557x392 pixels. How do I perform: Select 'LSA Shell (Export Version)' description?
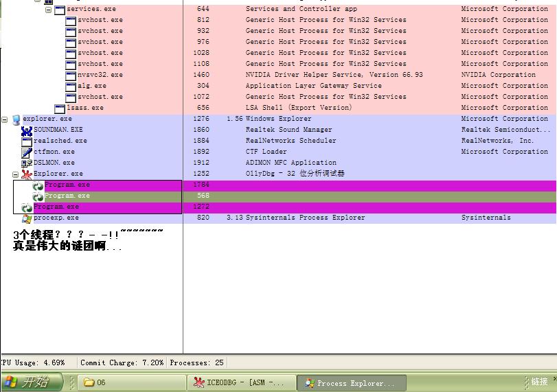pyautogui.click(x=298, y=108)
